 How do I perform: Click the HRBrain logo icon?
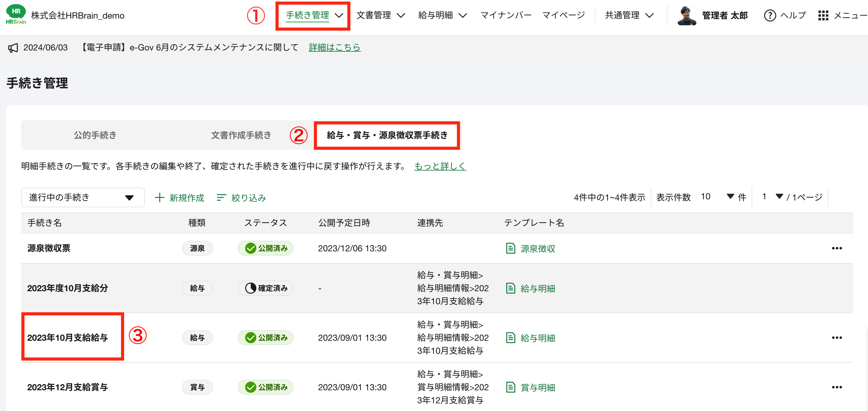tap(16, 14)
